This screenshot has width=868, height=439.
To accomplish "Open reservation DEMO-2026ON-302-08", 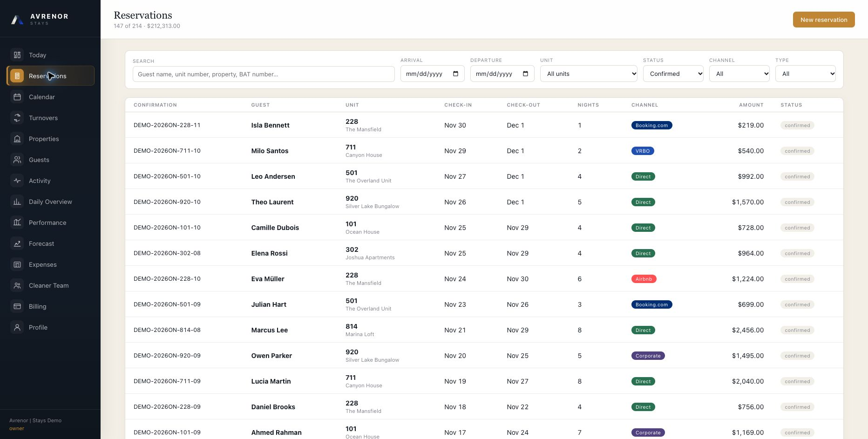I will tap(167, 253).
